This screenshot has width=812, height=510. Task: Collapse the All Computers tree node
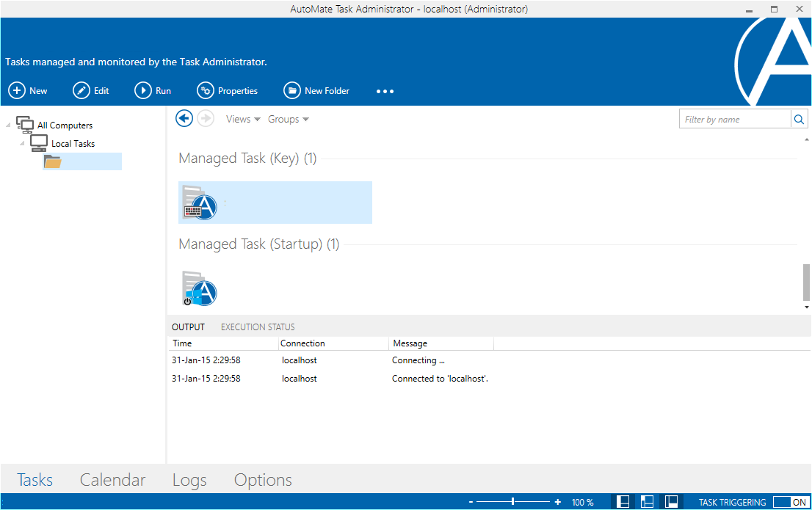pyautogui.click(x=8, y=125)
